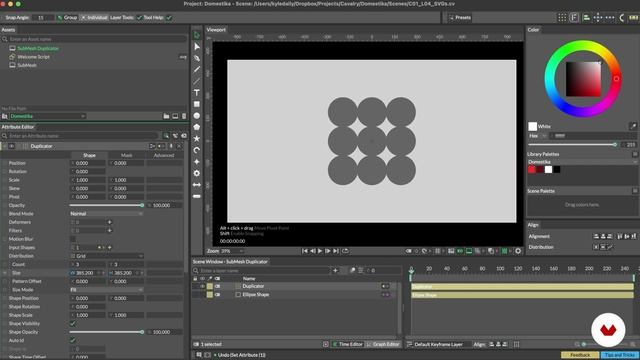Select Ellipse Shape layer in Scene Window
This screenshot has width=640, height=360.
[x=256, y=295]
